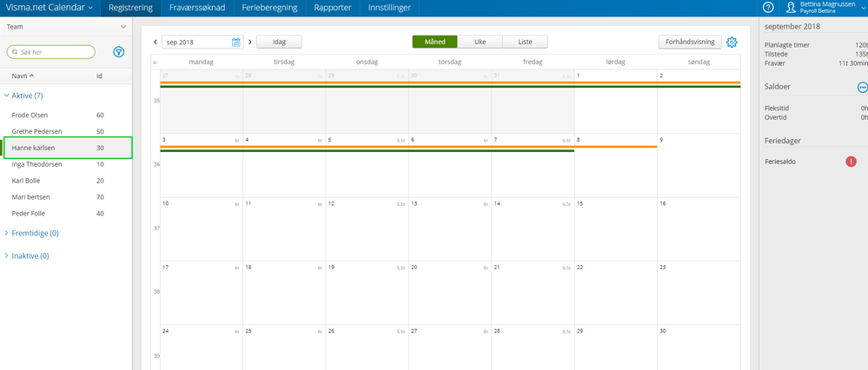
Task: Open the Fraværssøknad tab
Action: [x=197, y=8]
